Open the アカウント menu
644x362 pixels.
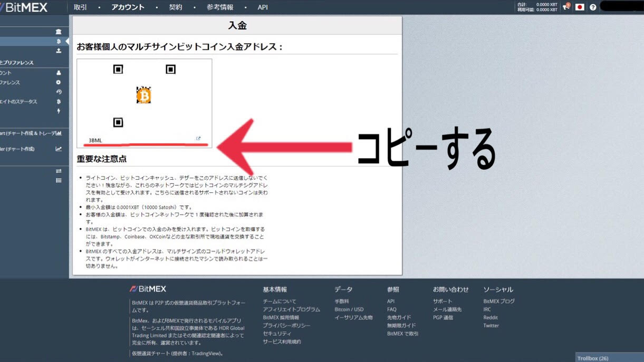(128, 7)
